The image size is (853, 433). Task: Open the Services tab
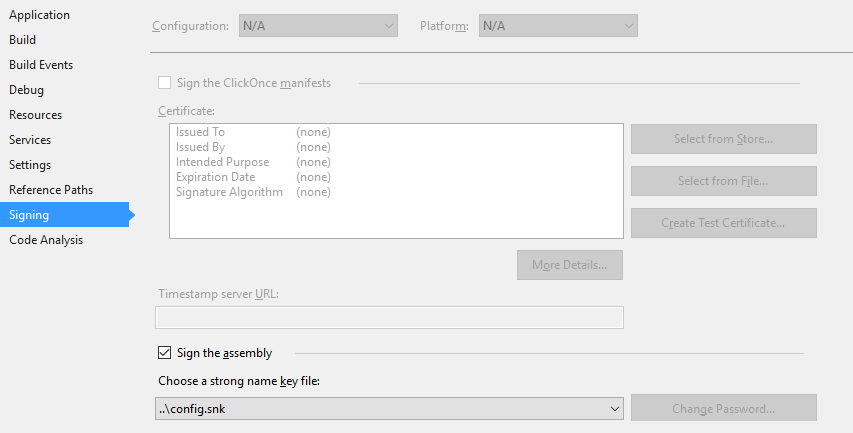click(x=30, y=140)
